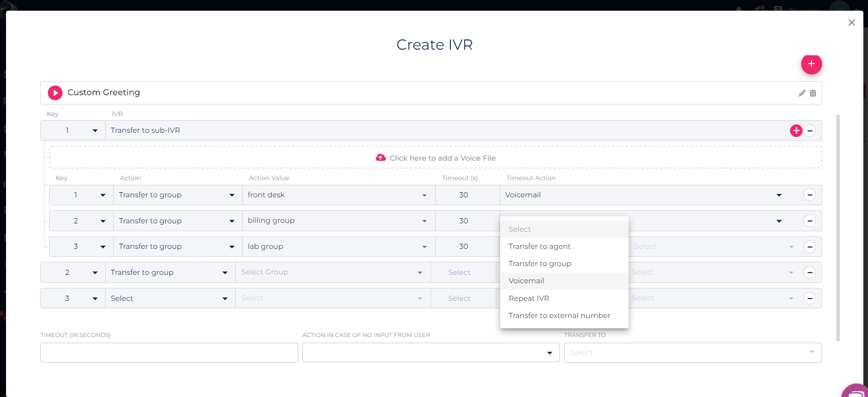
Task: Delete Custom Greeting with the trash icon
Action: pos(813,93)
